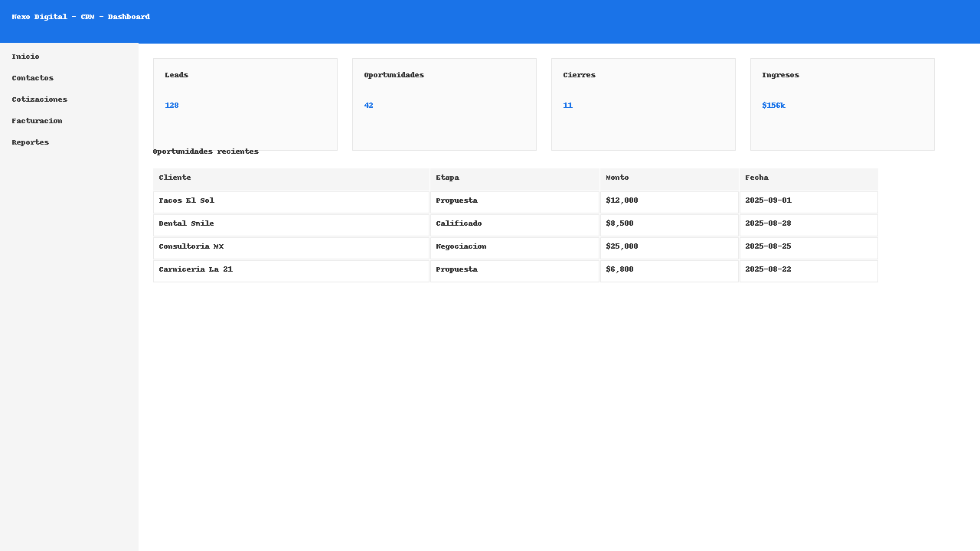Screen dimensions: 980x551
Task: Click the $156k ingresos value
Action: pyautogui.click(x=773, y=106)
